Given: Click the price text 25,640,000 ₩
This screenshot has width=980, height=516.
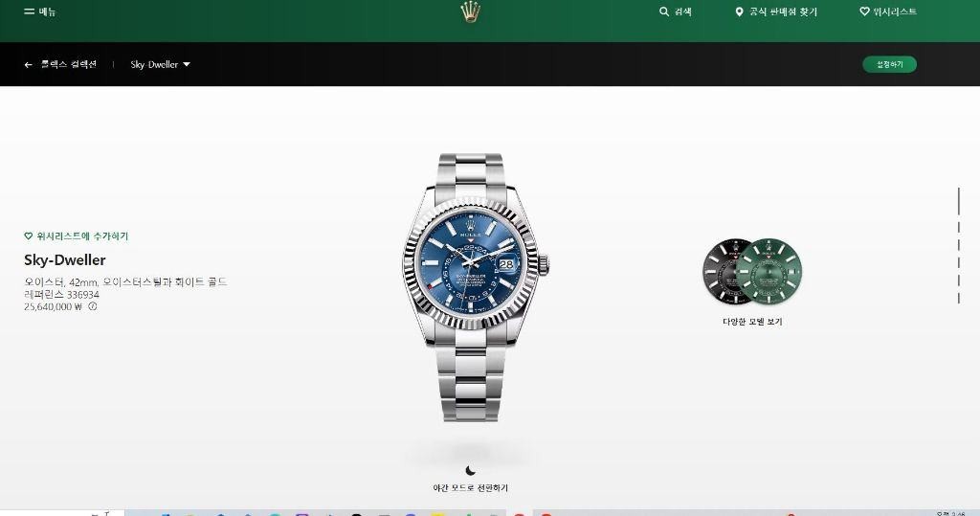Looking at the screenshot, I should click(x=54, y=306).
